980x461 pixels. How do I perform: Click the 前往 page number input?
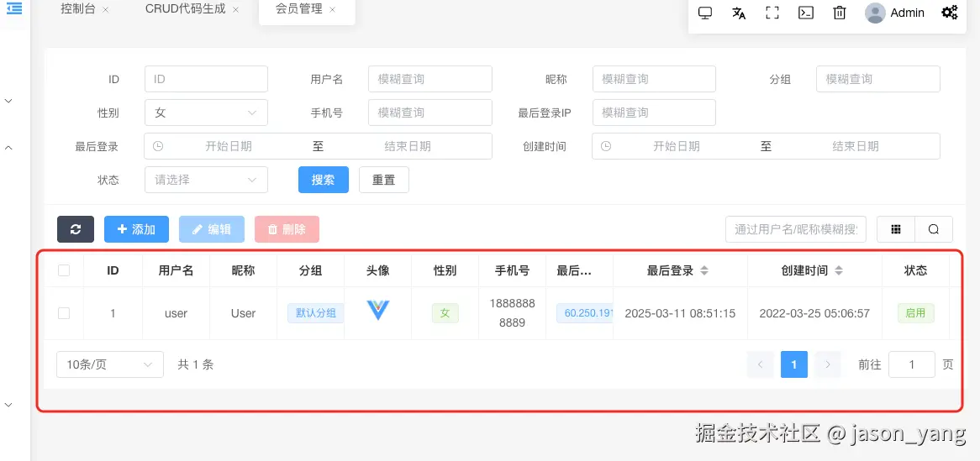912,364
